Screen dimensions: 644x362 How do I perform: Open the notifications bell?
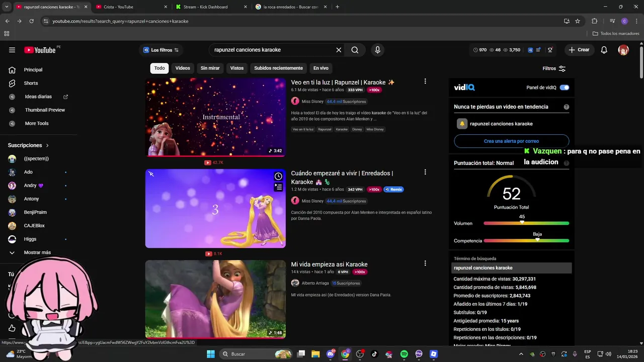(x=604, y=50)
